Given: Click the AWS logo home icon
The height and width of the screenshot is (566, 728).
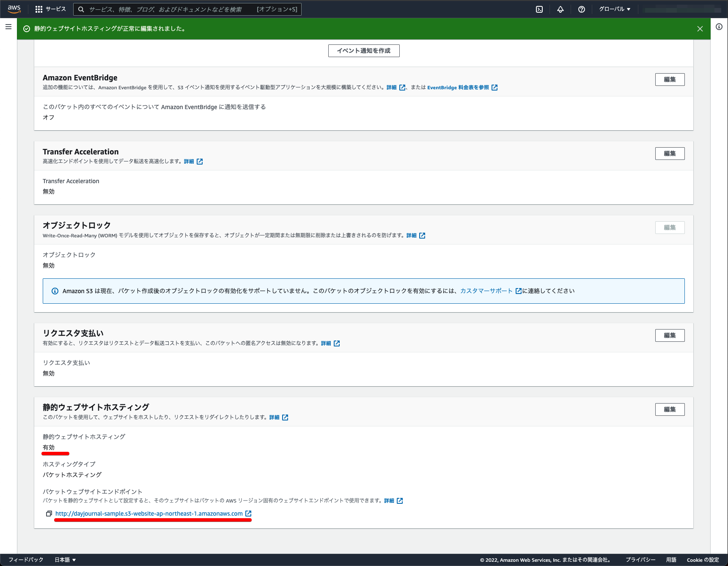Looking at the screenshot, I should 14,9.
